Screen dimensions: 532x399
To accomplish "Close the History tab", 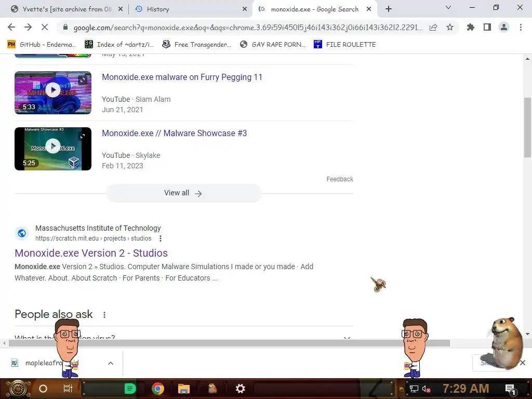I will tap(245, 9).
